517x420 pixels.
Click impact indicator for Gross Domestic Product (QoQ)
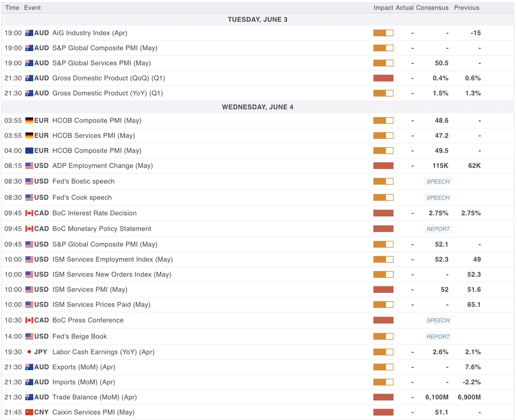pos(383,78)
